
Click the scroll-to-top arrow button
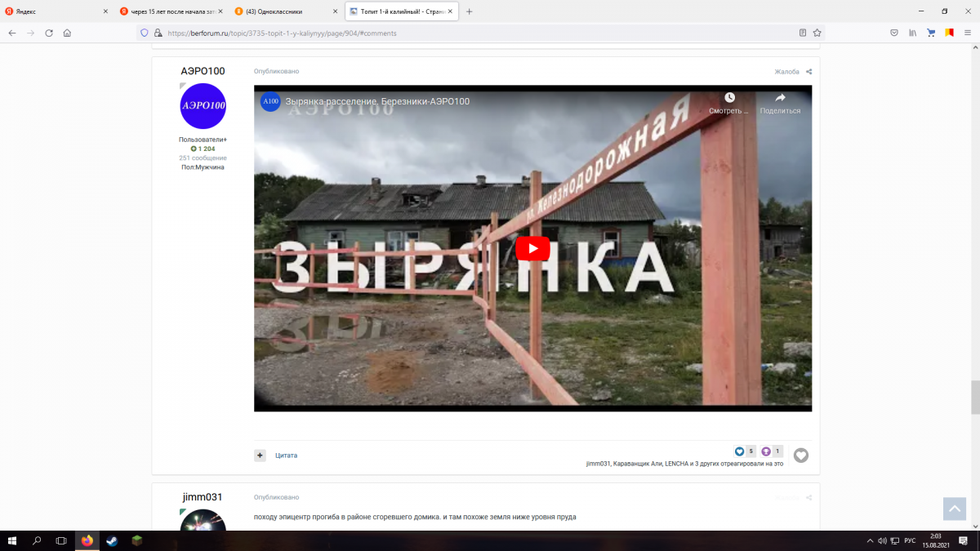tap(954, 508)
